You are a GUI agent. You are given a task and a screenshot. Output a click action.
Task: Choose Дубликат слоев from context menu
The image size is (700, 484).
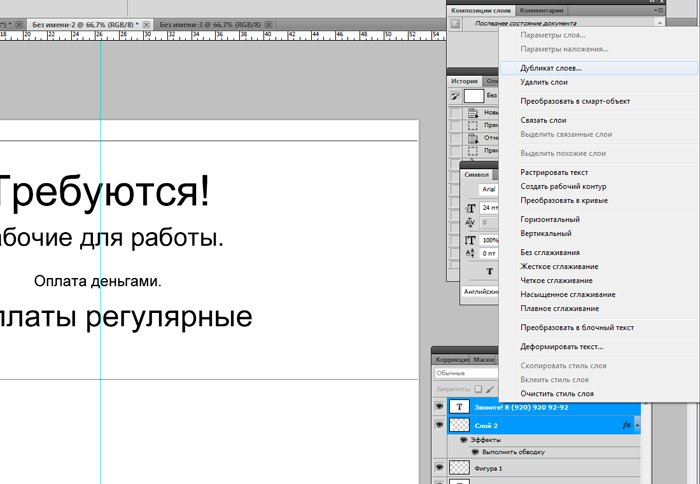point(550,68)
